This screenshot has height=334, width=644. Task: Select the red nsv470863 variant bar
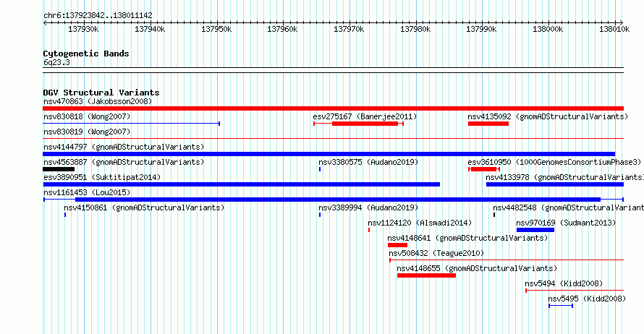click(333, 108)
